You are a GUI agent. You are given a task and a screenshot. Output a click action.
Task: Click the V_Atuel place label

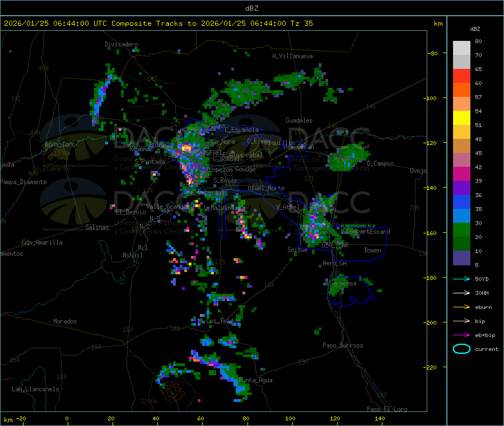pos(288,207)
